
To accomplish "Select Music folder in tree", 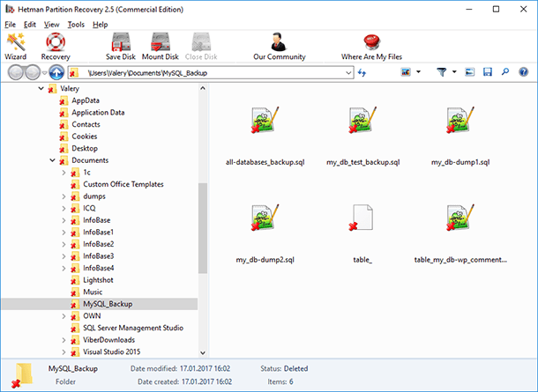I will pyautogui.click(x=93, y=292).
